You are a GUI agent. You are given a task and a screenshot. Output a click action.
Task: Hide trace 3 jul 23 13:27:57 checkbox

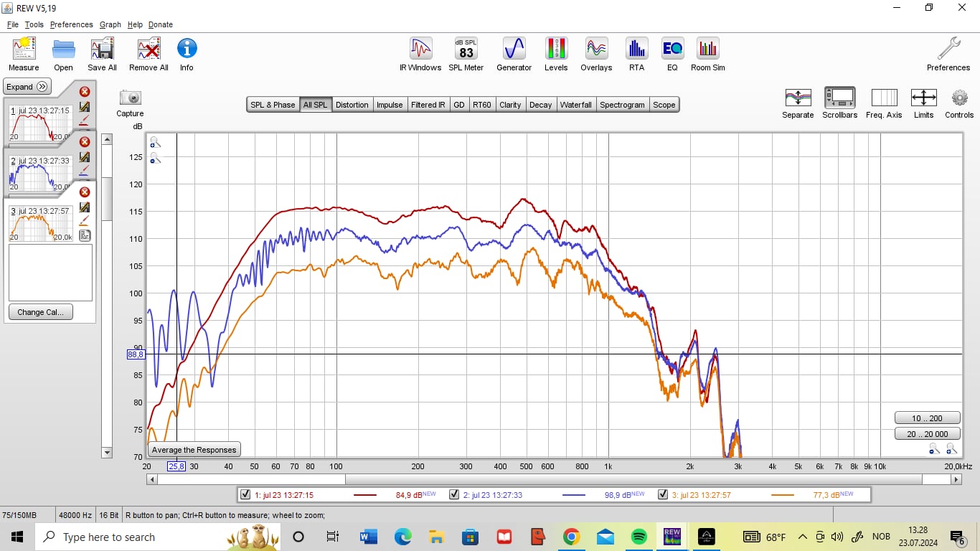(x=663, y=494)
